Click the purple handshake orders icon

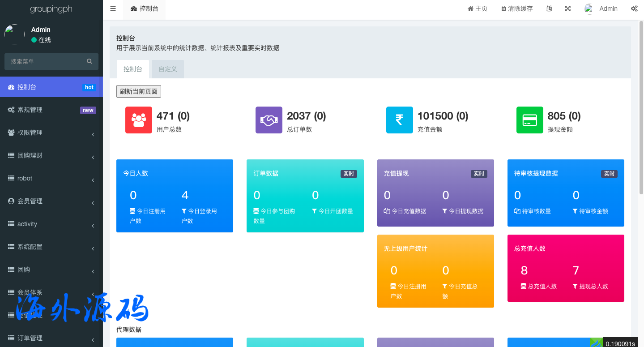click(269, 120)
